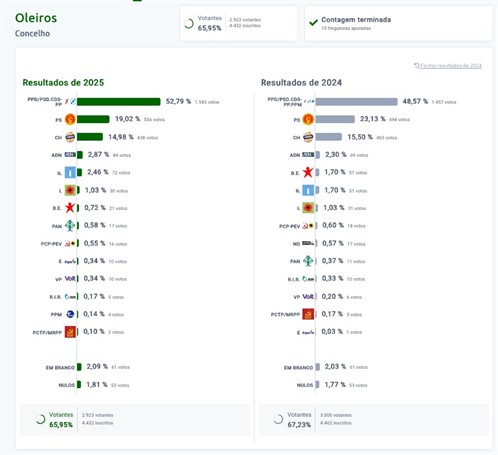Click the PS rose logo in 2024 results
The image size is (498, 455).
tap(308, 119)
